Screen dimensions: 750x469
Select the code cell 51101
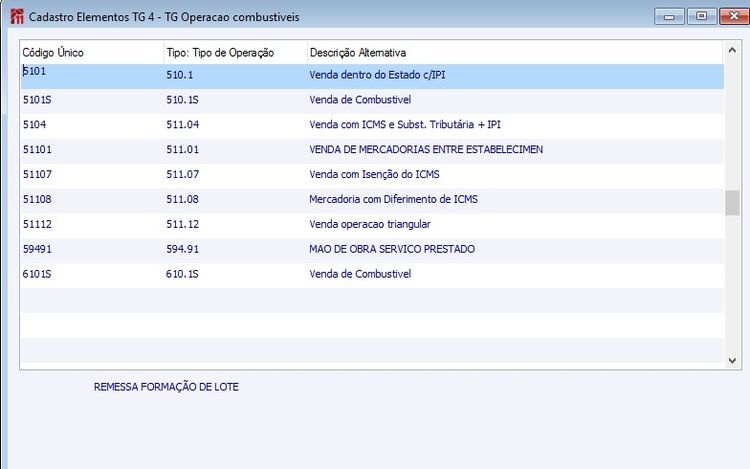pyautogui.click(x=37, y=150)
